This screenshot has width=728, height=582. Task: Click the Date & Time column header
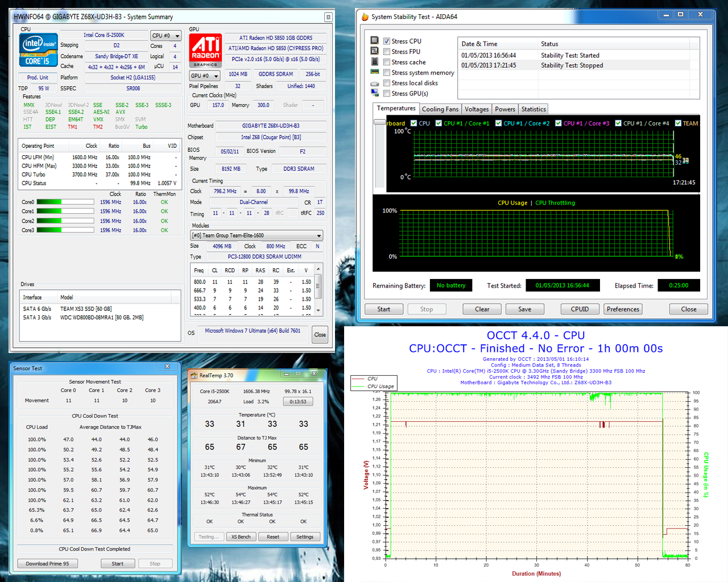click(498, 44)
